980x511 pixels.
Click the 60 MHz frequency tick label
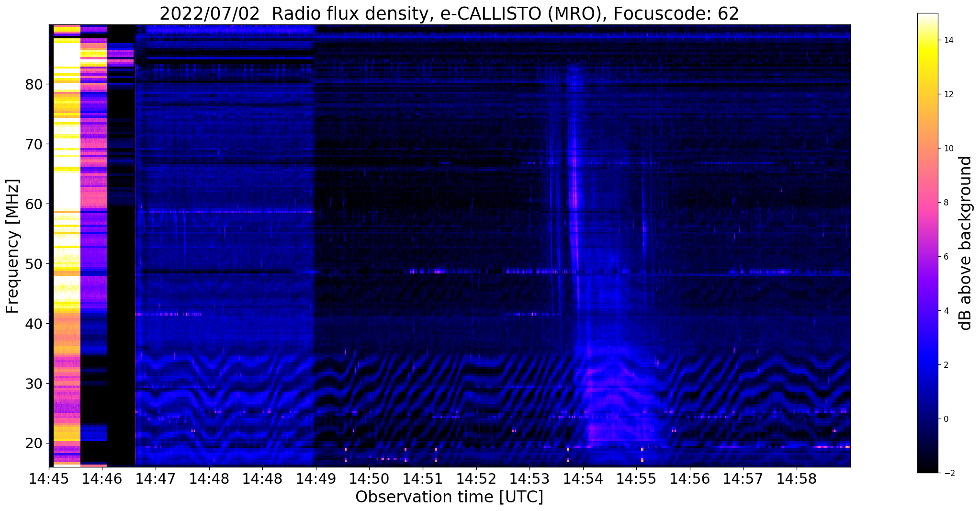[x=33, y=204]
